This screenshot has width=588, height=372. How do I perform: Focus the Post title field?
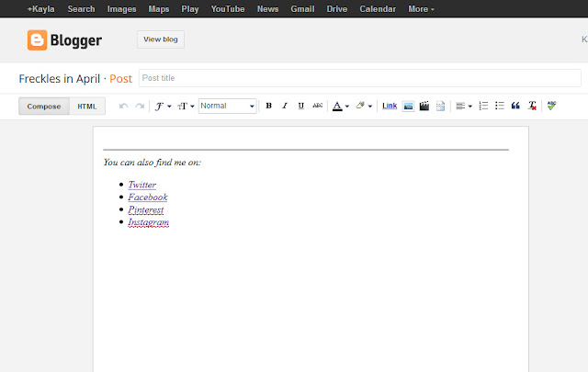tap(359, 78)
